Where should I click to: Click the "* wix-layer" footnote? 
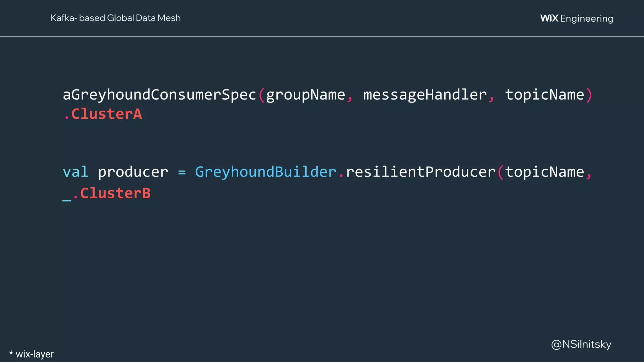31,354
